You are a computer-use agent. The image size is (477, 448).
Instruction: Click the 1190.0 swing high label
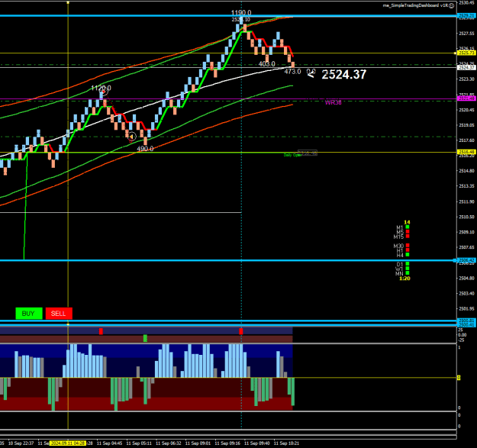tap(241, 13)
